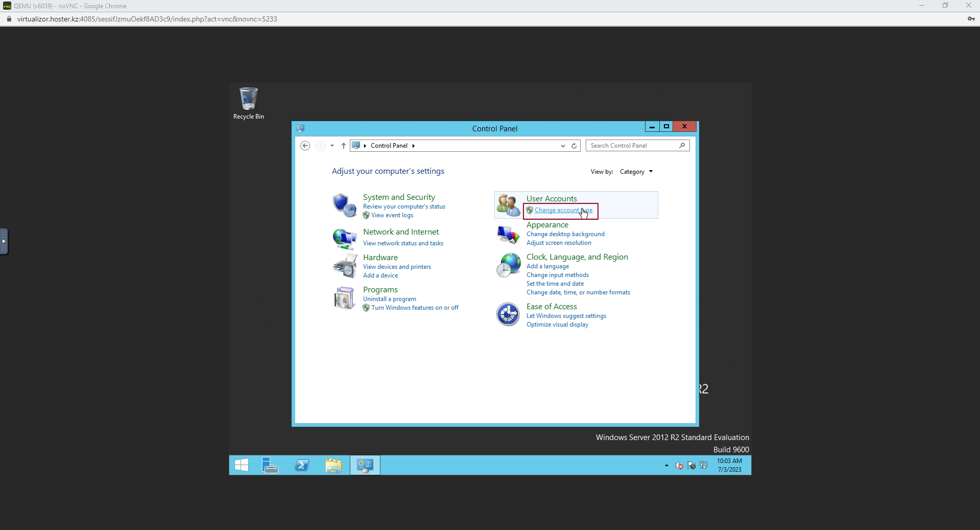Click Change desktop background
Viewport: 980px width, 530px height.
pos(565,234)
